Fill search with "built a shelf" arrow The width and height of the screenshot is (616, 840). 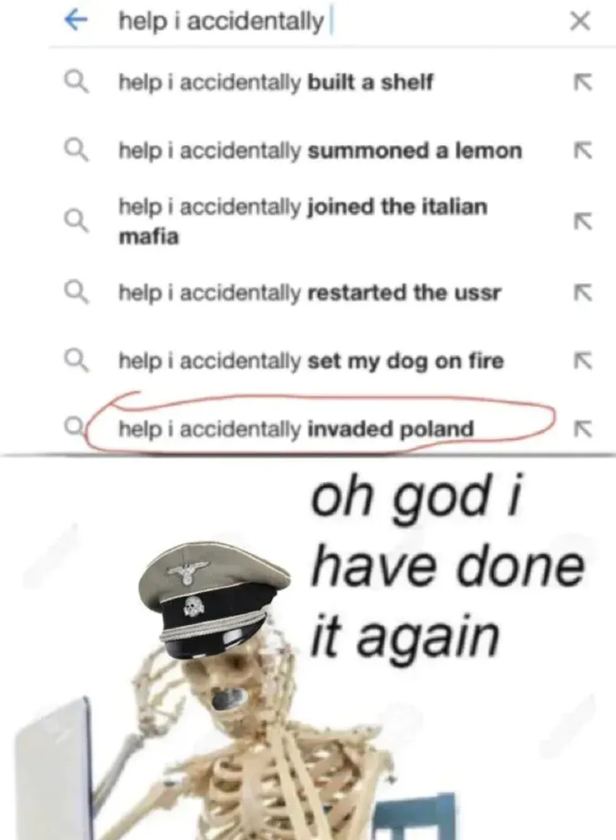(x=581, y=83)
